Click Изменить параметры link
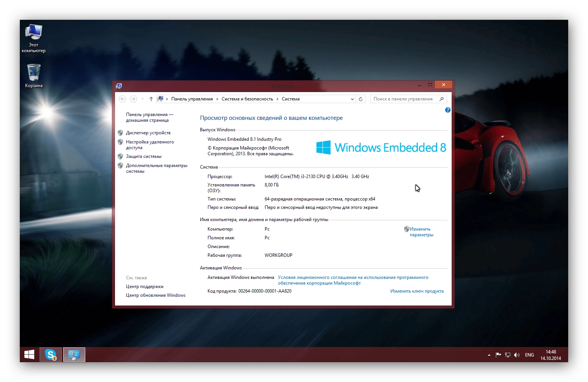This screenshot has width=588, height=382. coord(421,232)
